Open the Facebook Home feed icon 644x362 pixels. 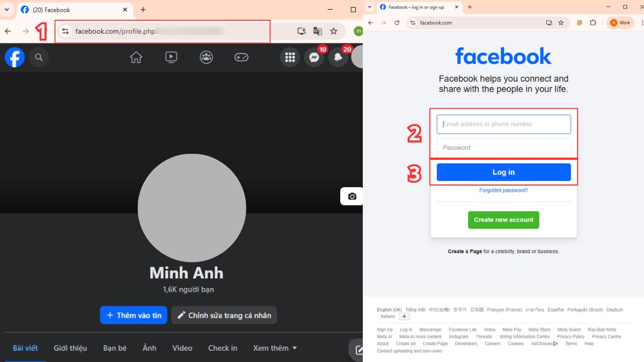136,57
